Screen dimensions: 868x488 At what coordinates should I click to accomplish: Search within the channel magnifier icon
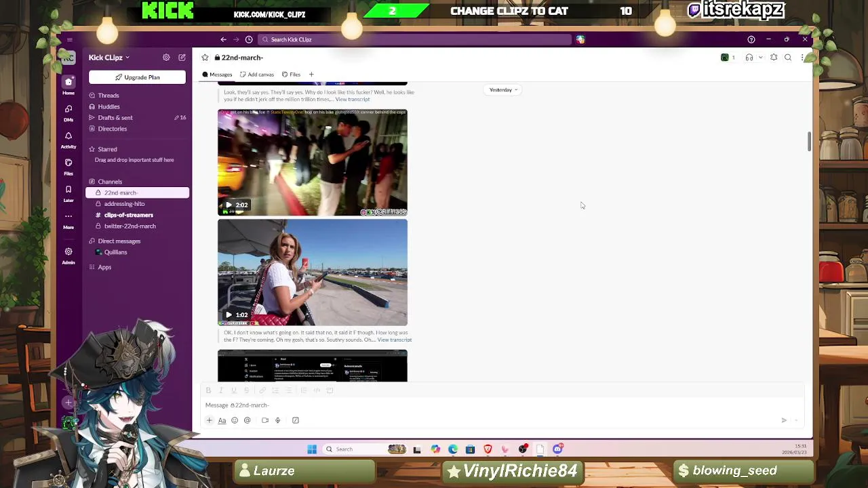(788, 58)
